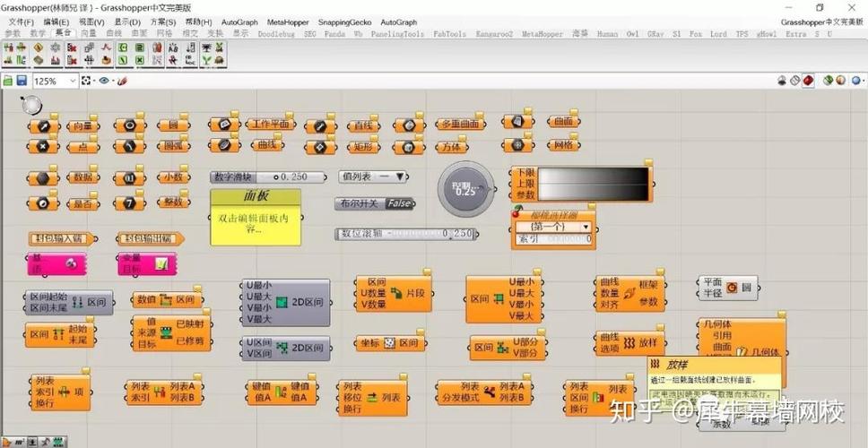
Task: Click the red sketch pen icon
Action: pos(122,81)
